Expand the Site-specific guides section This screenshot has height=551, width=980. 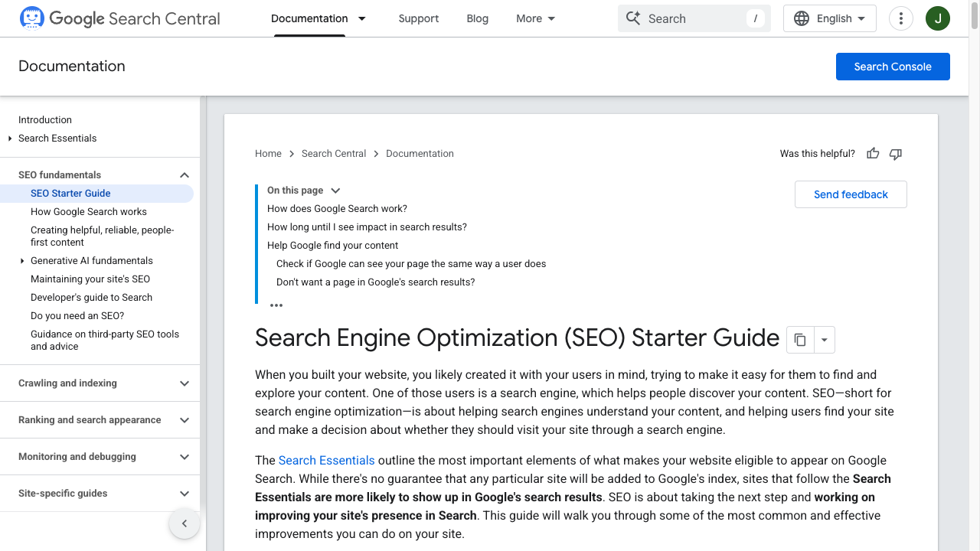185,494
